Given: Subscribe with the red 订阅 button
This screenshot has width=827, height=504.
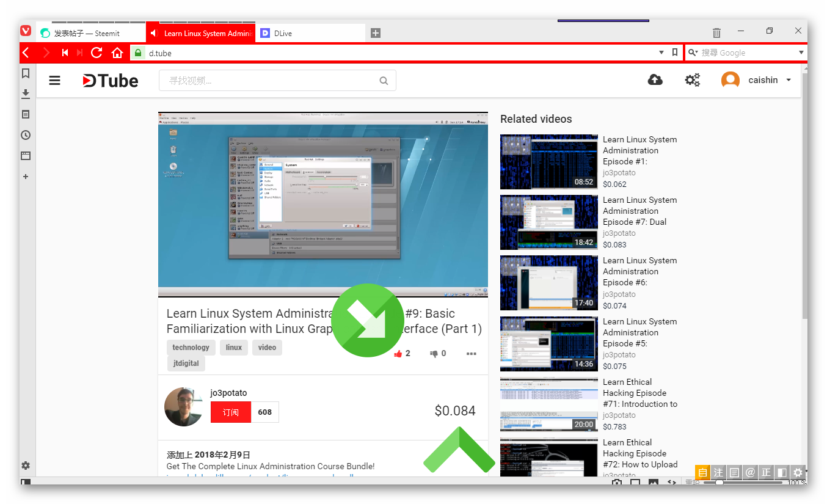Looking at the screenshot, I should tap(231, 412).
